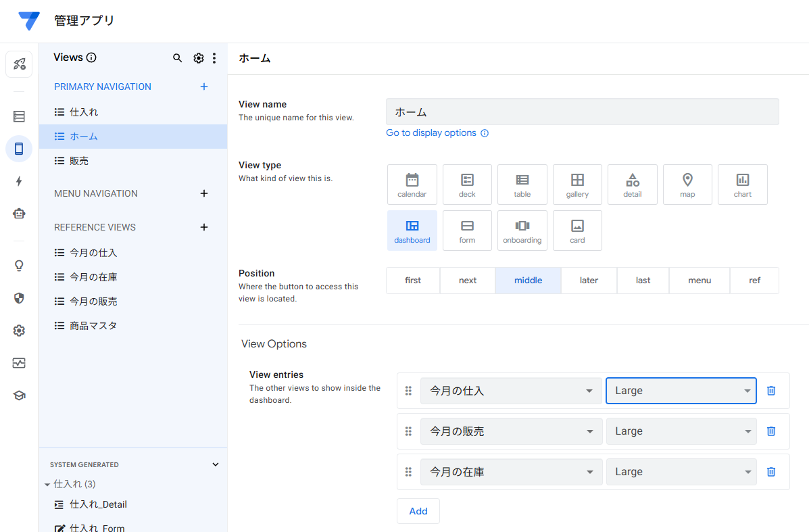The image size is (809, 532).
Task: Open the Large size dropdown for 今月の在庫
Action: pyautogui.click(x=681, y=472)
